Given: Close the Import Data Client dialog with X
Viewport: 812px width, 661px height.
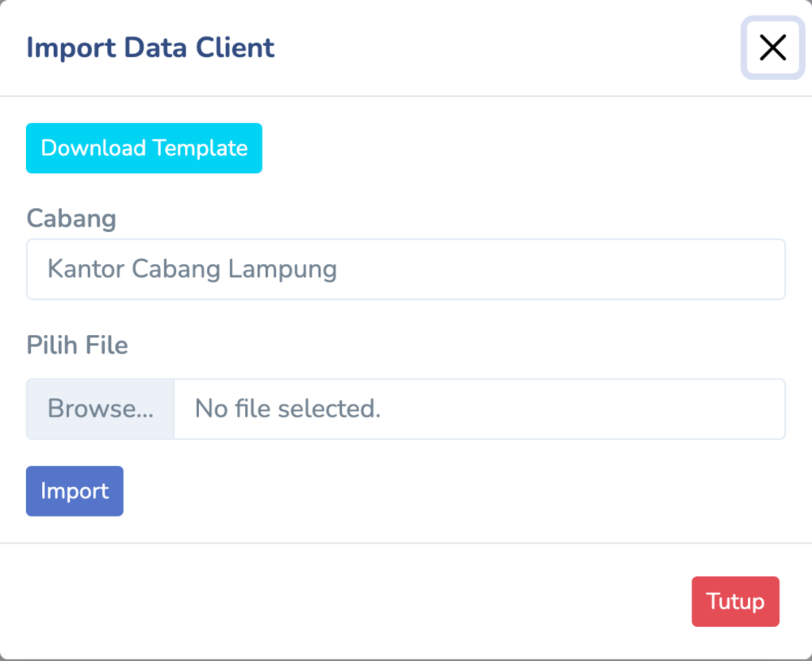Looking at the screenshot, I should coord(772,48).
